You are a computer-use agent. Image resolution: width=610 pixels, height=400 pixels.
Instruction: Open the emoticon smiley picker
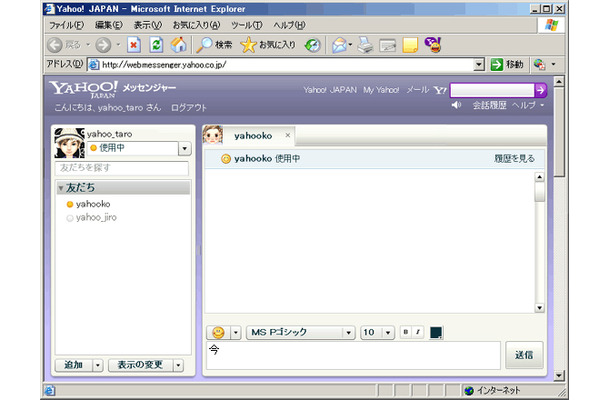click(x=218, y=333)
